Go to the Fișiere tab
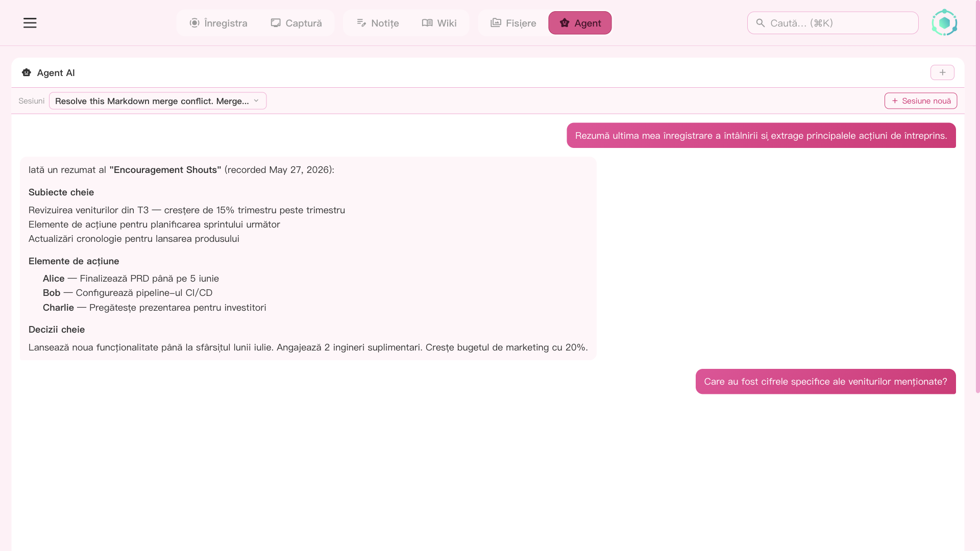This screenshot has height=551, width=980. coord(513,23)
